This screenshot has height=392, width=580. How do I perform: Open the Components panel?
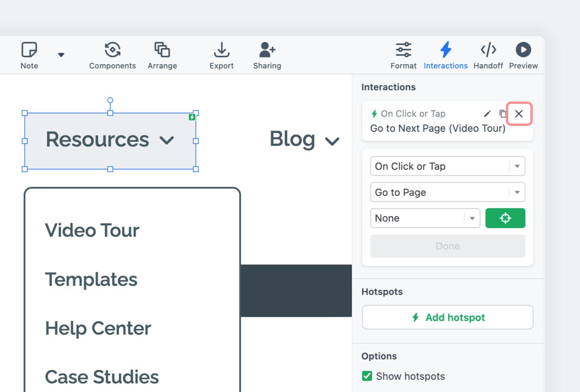pyautogui.click(x=113, y=56)
